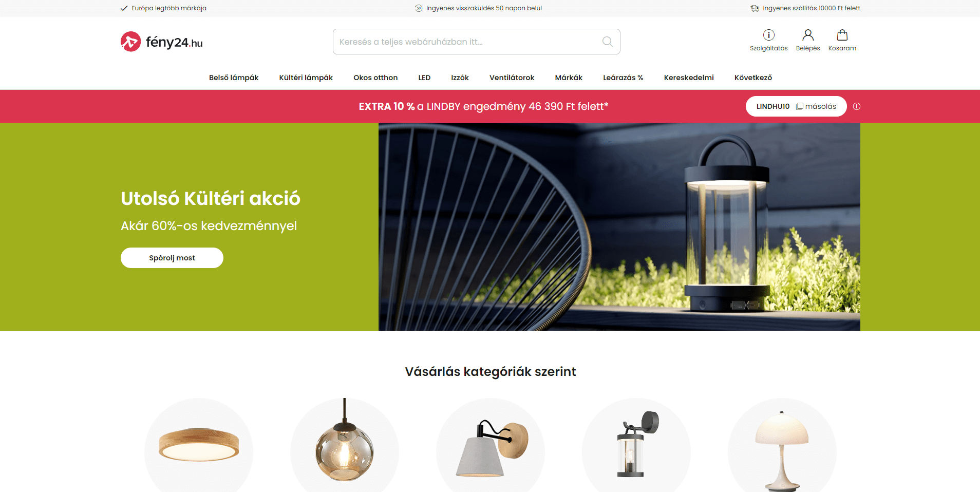
Task: Click the free shipping truck icon
Action: click(x=755, y=8)
